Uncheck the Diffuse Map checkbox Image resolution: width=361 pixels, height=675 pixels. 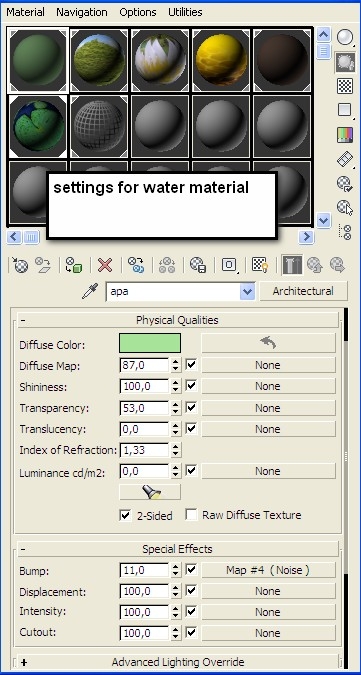tap(191, 365)
